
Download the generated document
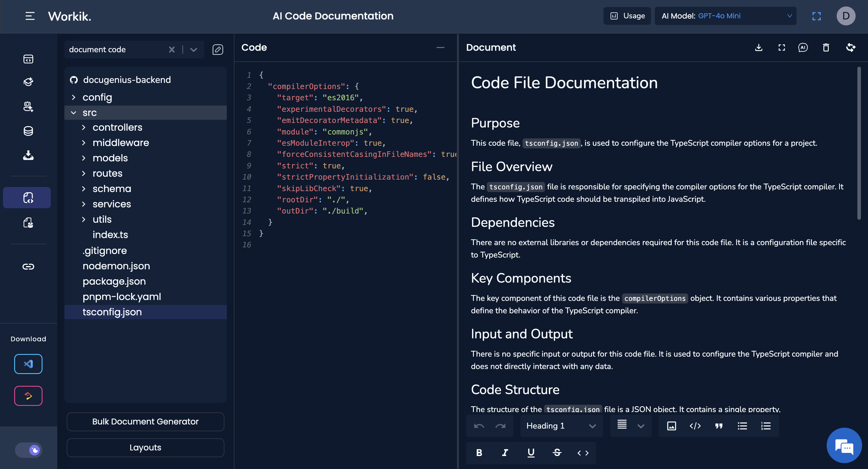click(x=758, y=47)
